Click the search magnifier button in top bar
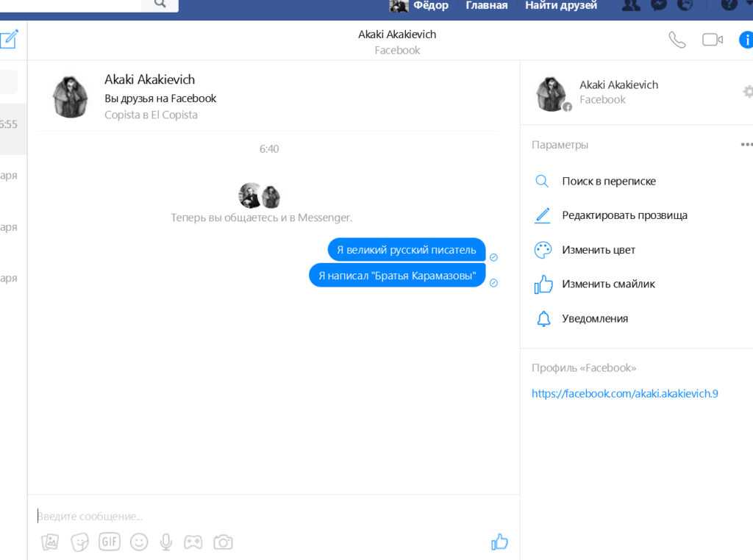Screen dimensions: 753x560 click(160, 5)
